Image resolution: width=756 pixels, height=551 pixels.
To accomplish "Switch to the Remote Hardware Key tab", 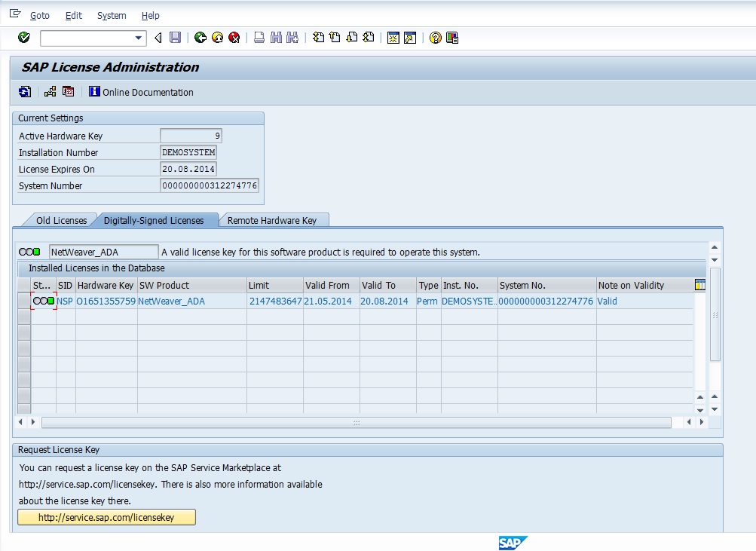I will click(272, 220).
